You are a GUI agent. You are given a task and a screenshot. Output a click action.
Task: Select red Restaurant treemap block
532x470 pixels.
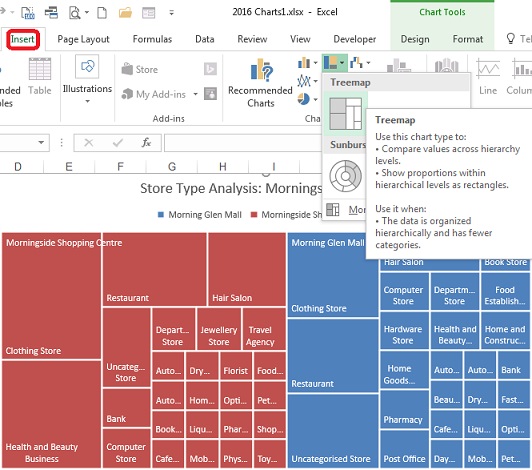pyautogui.click(x=154, y=269)
